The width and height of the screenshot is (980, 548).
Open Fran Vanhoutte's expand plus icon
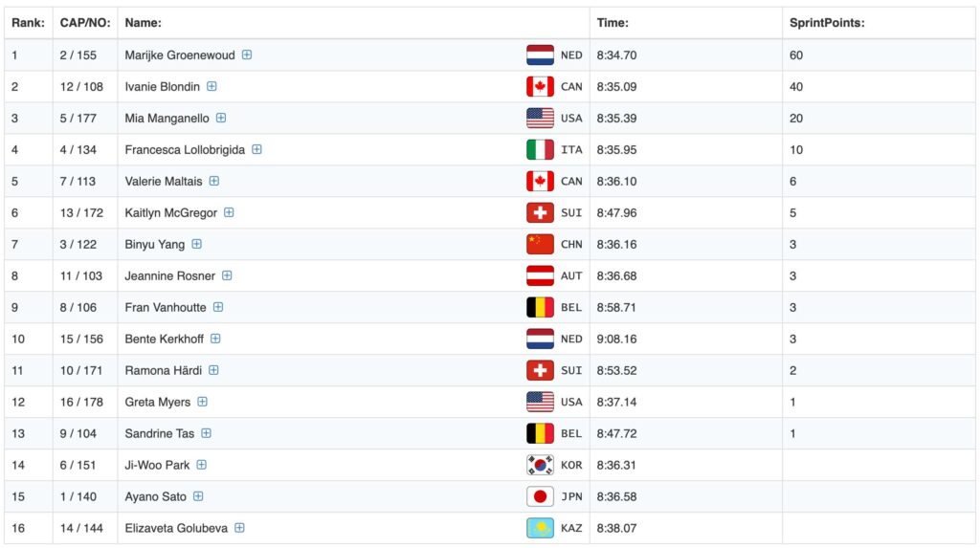click(218, 307)
